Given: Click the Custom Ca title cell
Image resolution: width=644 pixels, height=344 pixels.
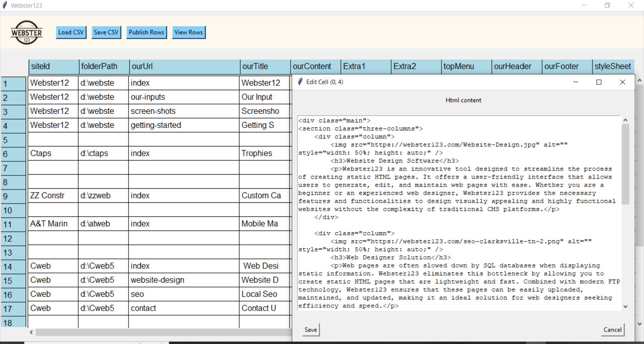Looking at the screenshot, I should pos(265,196).
